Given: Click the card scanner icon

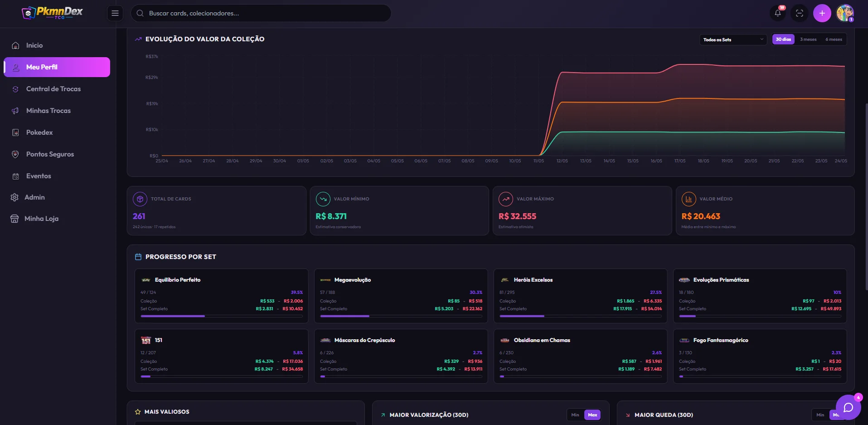Looking at the screenshot, I should click(x=800, y=13).
